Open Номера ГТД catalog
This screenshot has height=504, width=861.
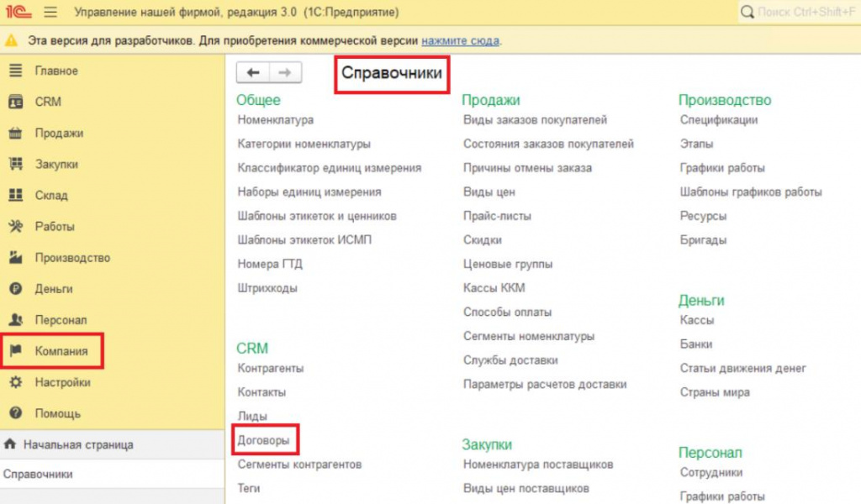(x=270, y=264)
